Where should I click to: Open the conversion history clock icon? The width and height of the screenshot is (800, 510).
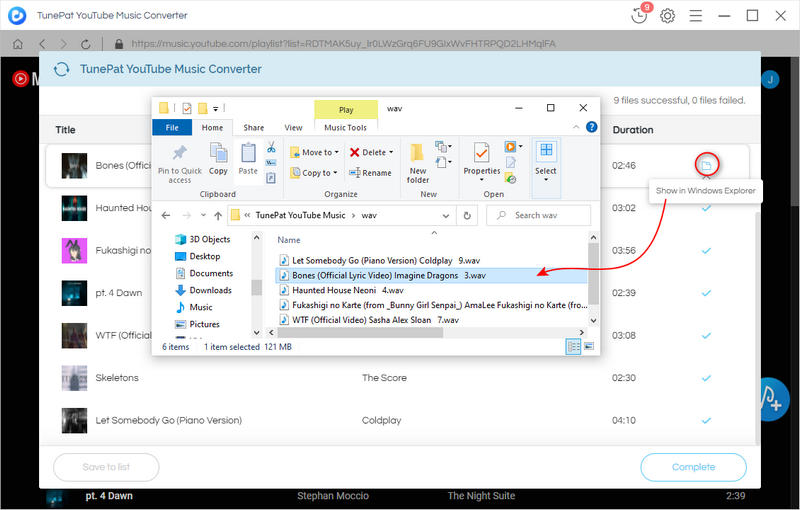click(x=639, y=16)
